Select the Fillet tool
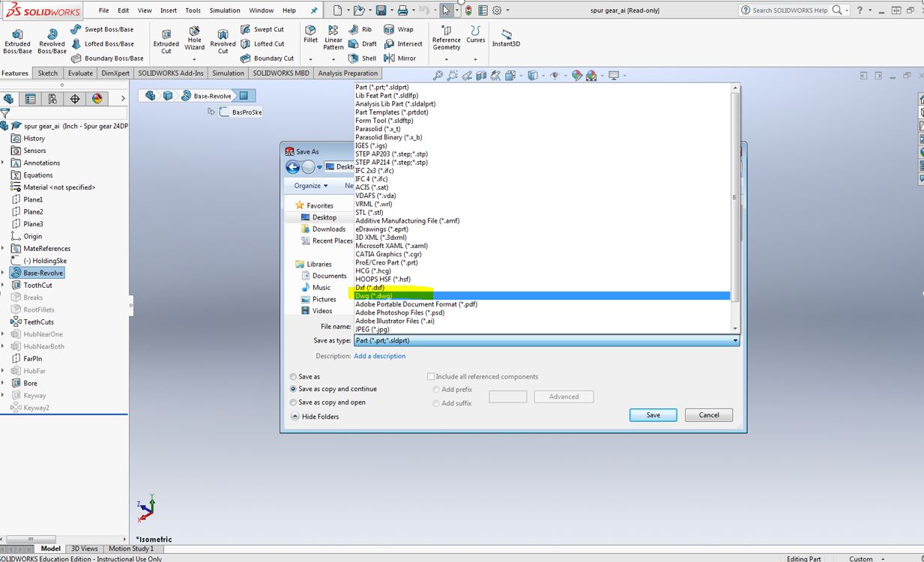 tap(310, 34)
